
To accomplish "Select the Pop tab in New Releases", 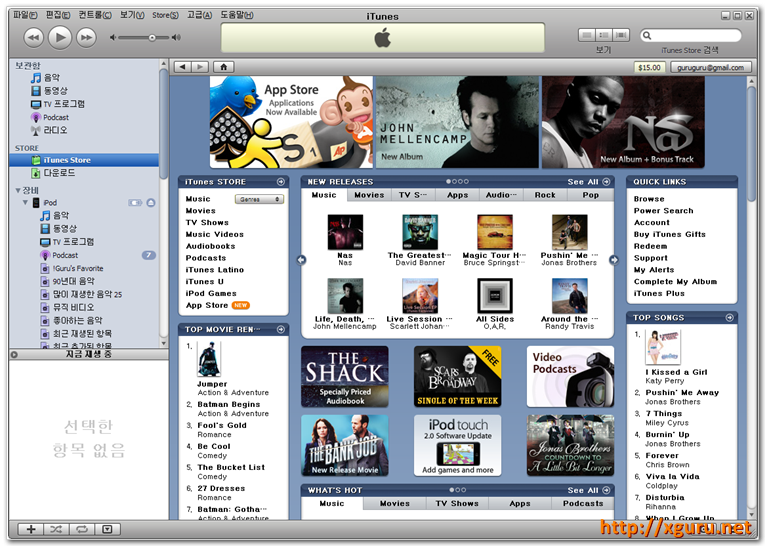I will pos(590,195).
